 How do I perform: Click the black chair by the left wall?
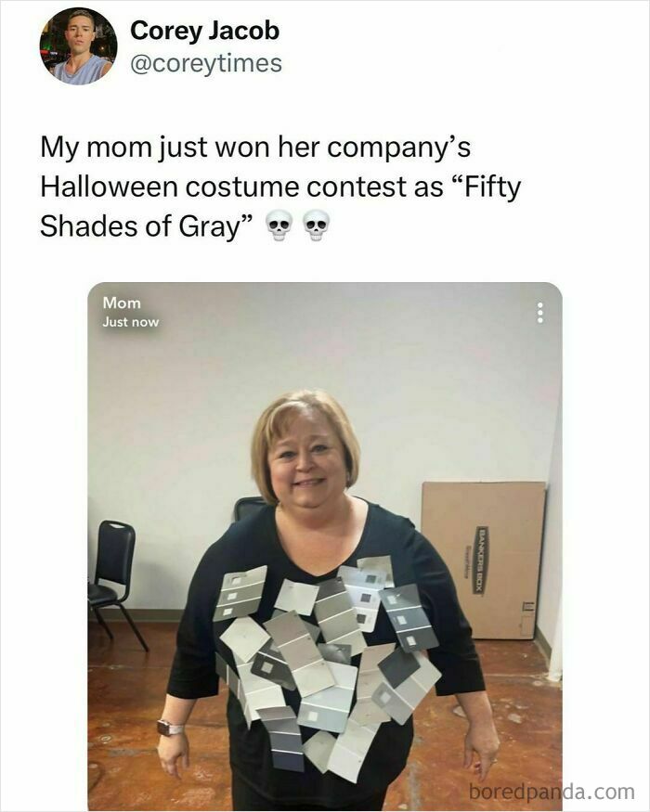point(115,583)
